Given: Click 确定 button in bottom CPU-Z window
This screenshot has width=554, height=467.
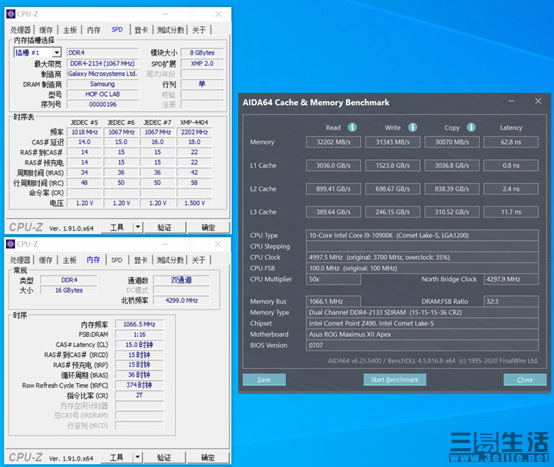Looking at the screenshot, I should pos(208,457).
